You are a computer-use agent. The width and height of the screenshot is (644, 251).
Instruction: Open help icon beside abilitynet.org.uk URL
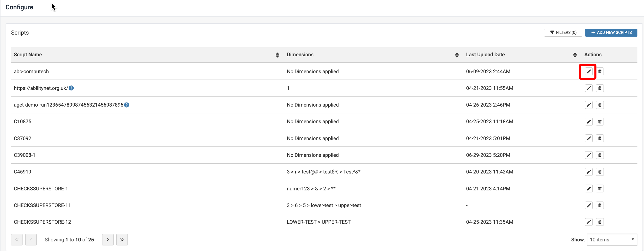point(71,88)
